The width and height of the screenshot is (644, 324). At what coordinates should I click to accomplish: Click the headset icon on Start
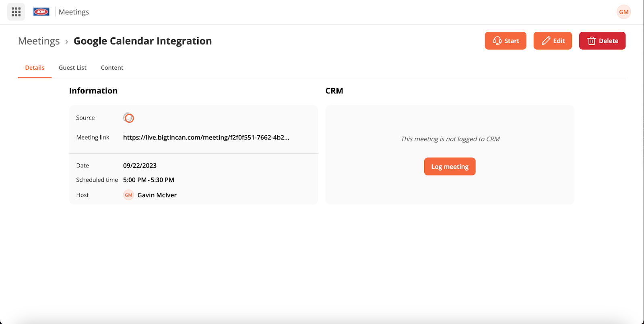(x=497, y=41)
